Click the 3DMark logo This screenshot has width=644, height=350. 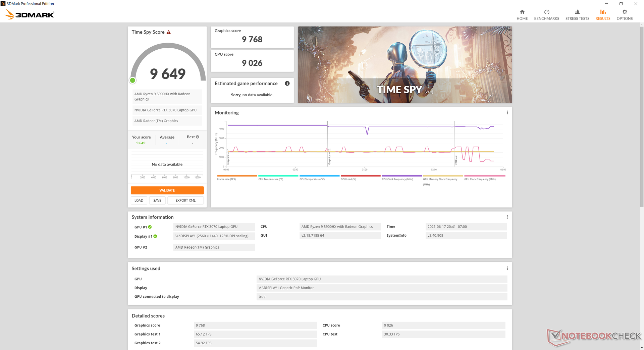coord(30,14)
